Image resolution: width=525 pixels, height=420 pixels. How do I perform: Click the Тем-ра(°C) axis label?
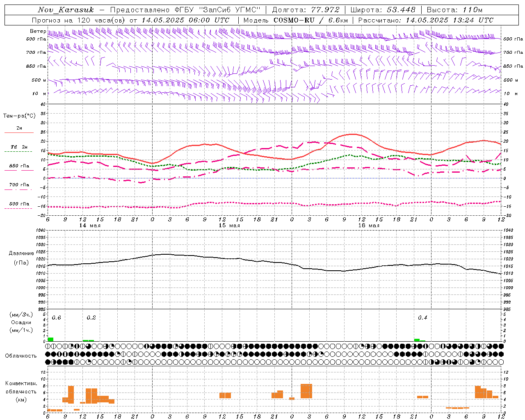[19, 116]
